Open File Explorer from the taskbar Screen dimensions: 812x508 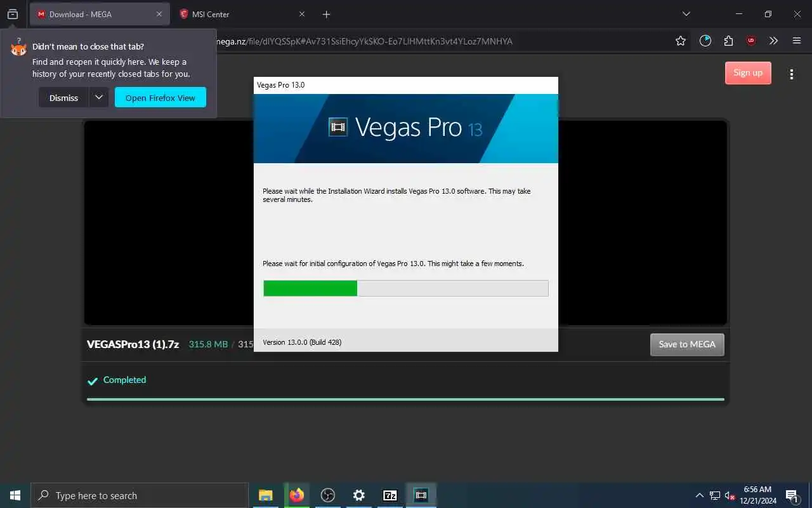(266, 495)
